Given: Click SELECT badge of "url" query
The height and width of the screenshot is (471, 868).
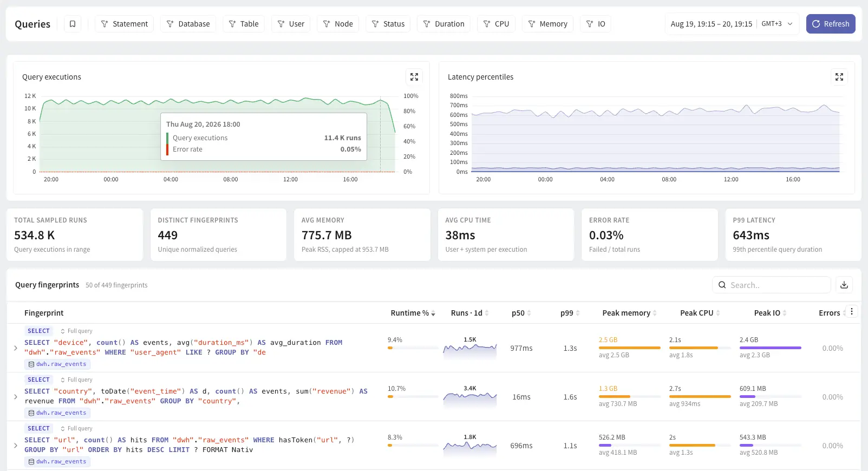Looking at the screenshot, I should [x=38, y=428].
